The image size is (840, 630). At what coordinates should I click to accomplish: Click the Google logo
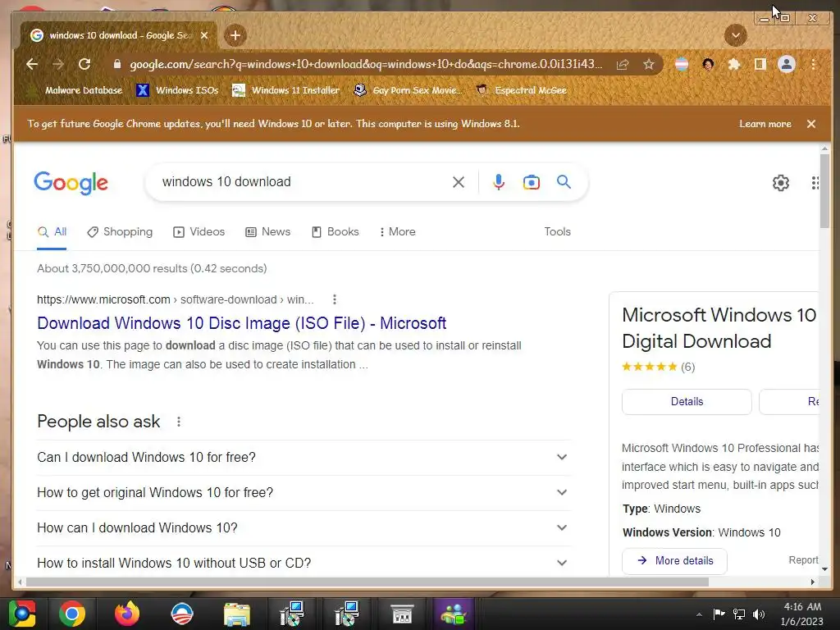coord(71,183)
